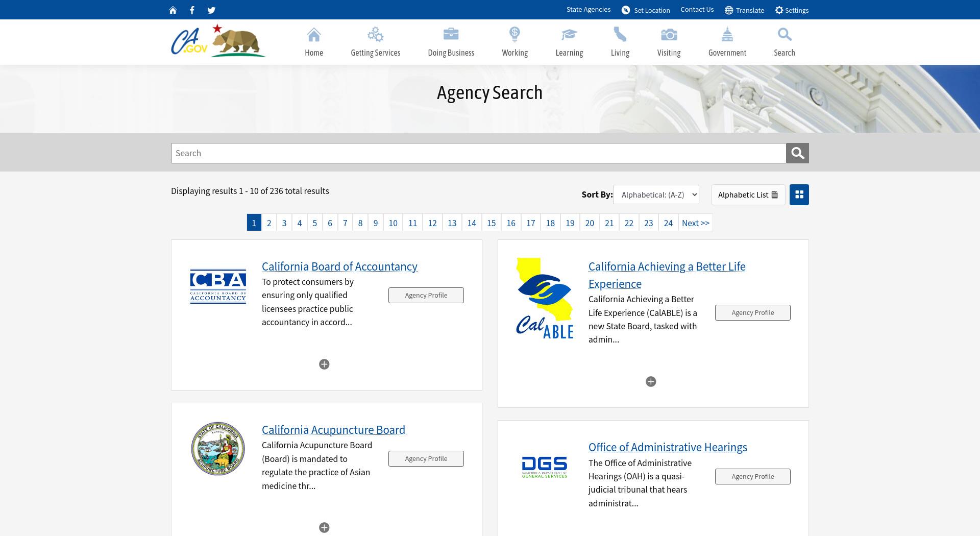Image resolution: width=980 pixels, height=536 pixels.
Task: Expand the CalABLE card details
Action: (651, 381)
